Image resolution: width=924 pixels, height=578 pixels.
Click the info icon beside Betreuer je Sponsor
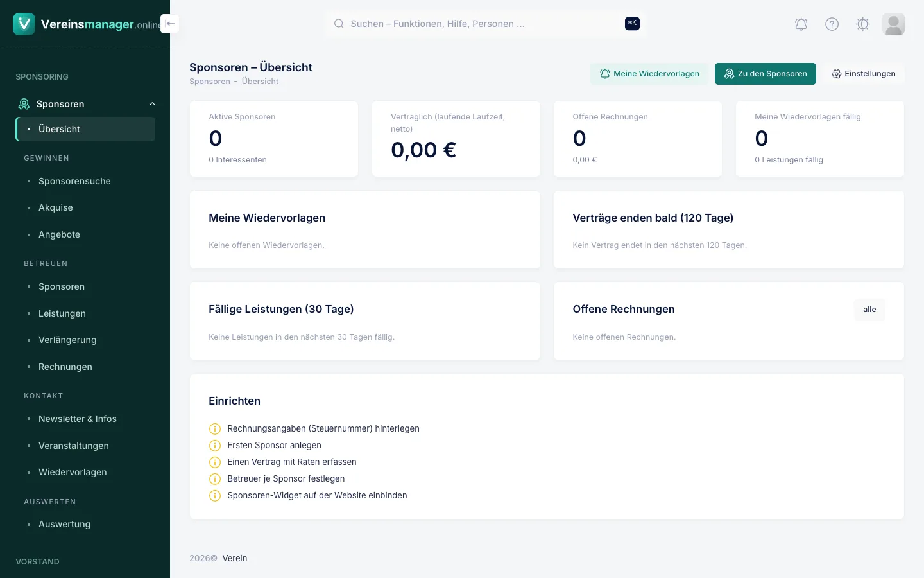[x=215, y=479]
